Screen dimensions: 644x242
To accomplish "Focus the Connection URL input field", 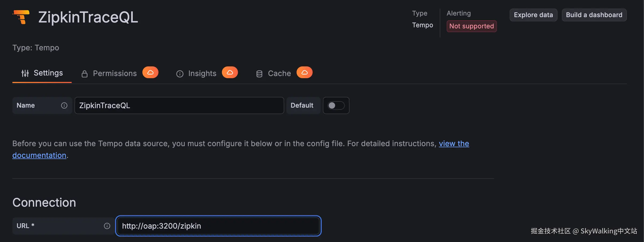I will click(218, 226).
